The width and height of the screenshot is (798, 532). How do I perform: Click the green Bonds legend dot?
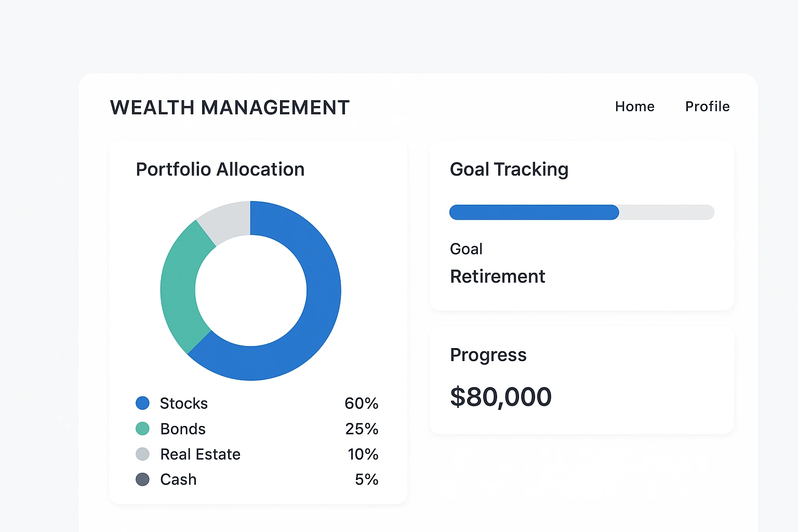point(142,428)
